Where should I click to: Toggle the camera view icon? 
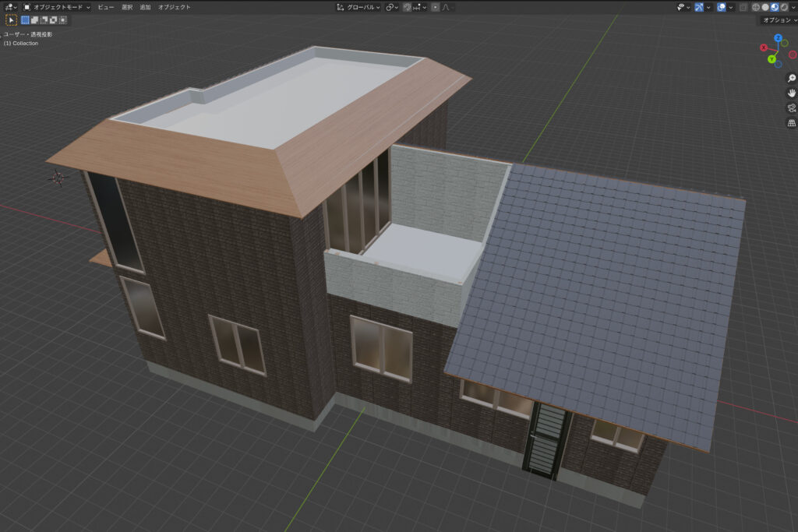pyautogui.click(x=792, y=108)
